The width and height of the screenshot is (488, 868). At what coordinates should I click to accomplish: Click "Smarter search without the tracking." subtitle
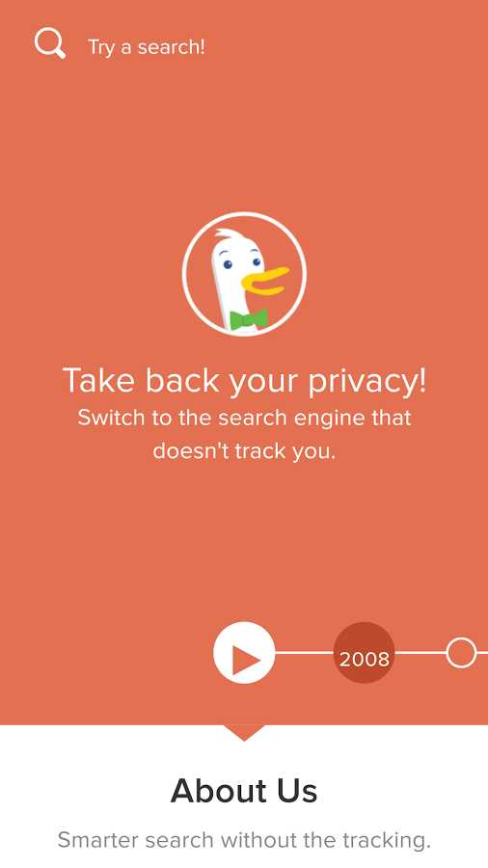click(244, 840)
